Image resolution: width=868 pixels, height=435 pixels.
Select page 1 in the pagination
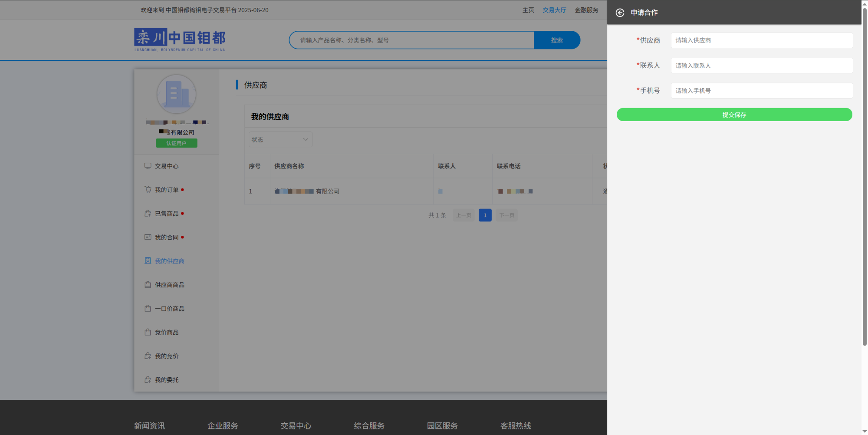point(485,215)
